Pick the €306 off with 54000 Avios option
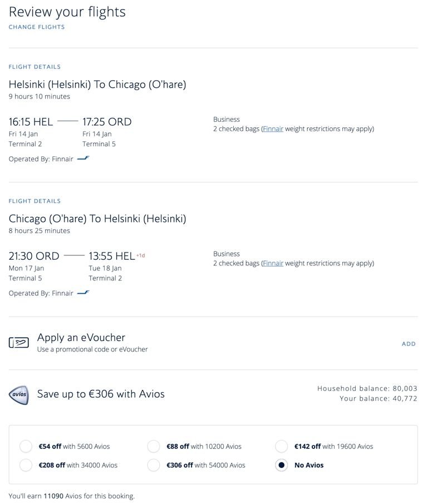This screenshot has width=437, height=504. 154,465
